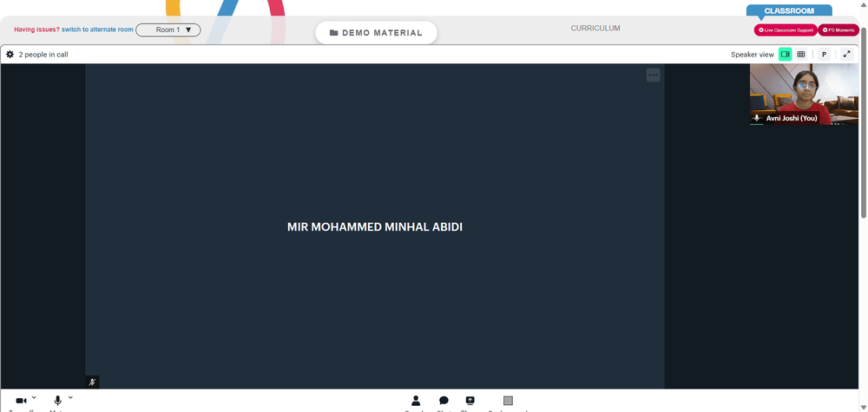The width and height of the screenshot is (868, 412).
Task: Click MIR MOHAMMED MINHAL ABIDI name tile
Action: 375,226
